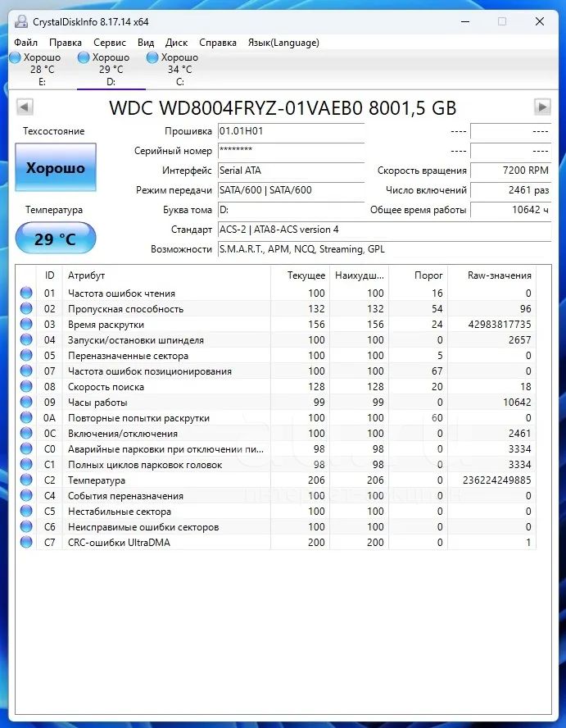
Task: Click the Интерфейс field showing Serial ATA
Action: click(292, 171)
